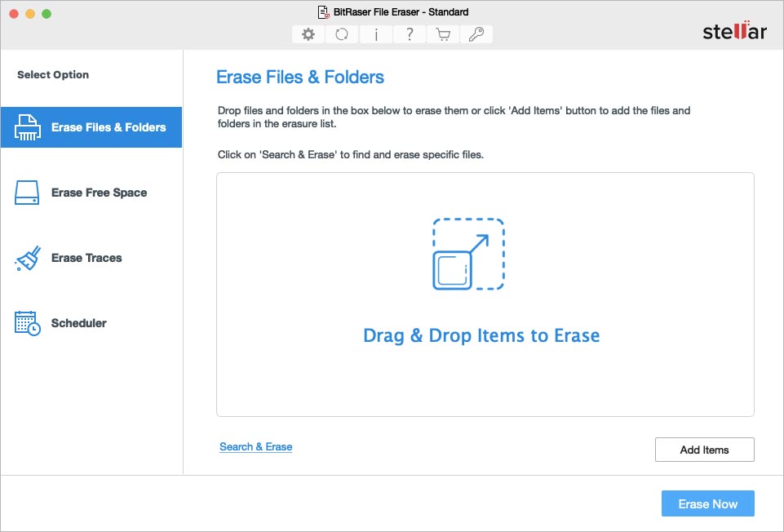Minimize window with the yellow button
Viewport: 784px width, 532px height.
pyautogui.click(x=30, y=14)
